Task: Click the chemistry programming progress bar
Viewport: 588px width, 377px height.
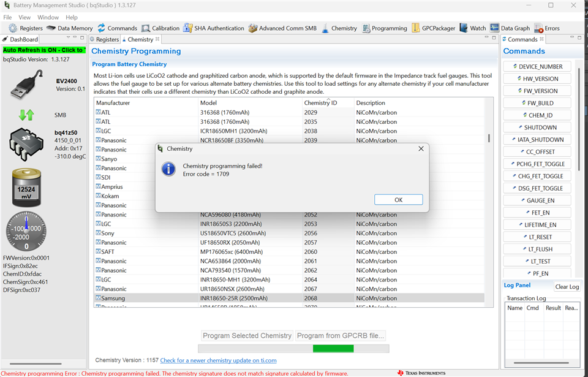Action: [293, 349]
